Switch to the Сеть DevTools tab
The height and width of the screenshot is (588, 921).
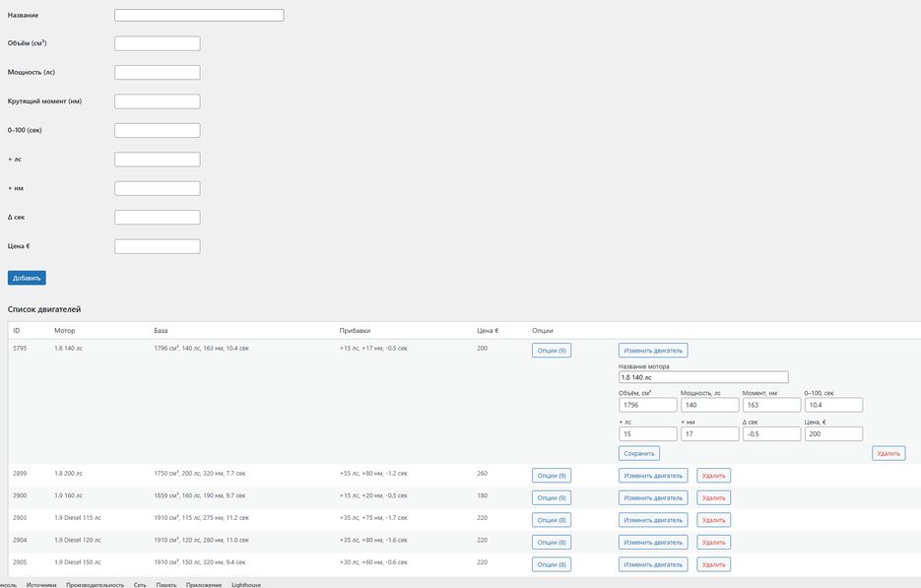pyautogui.click(x=140, y=584)
